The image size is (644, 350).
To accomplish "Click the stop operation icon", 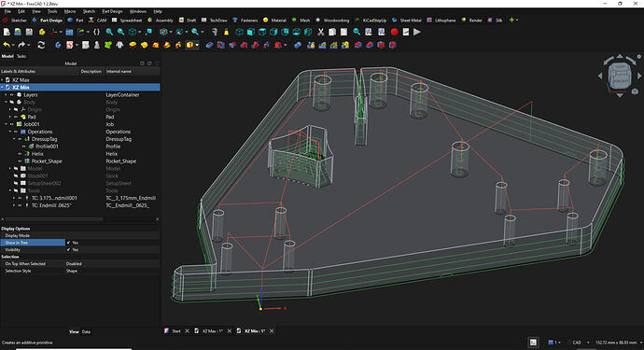I will [x=163, y=32].
